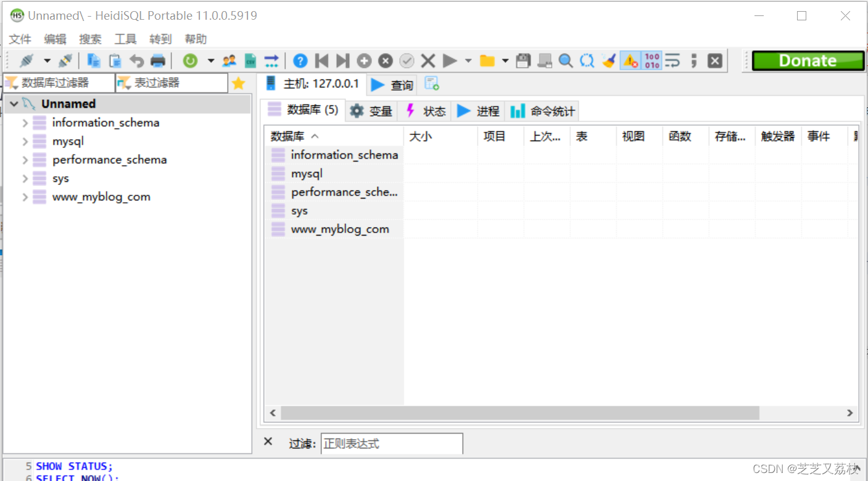Switch to the 命令统计 tab
Viewport: 868px width, 481px height.
pos(543,111)
